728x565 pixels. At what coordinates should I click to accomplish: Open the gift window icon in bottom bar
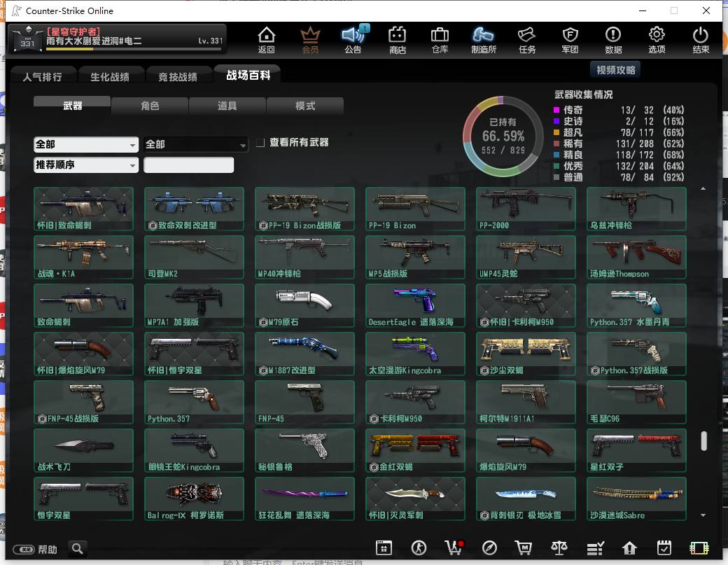(384, 548)
